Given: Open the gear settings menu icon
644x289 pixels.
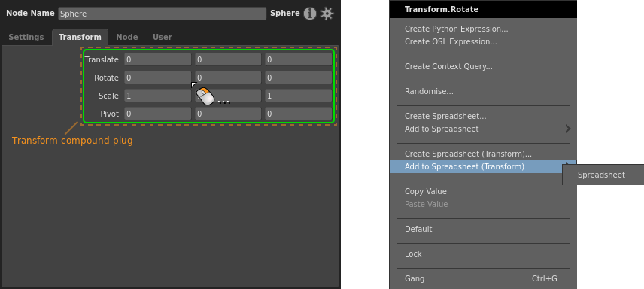Looking at the screenshot, I should click(327, 14).
